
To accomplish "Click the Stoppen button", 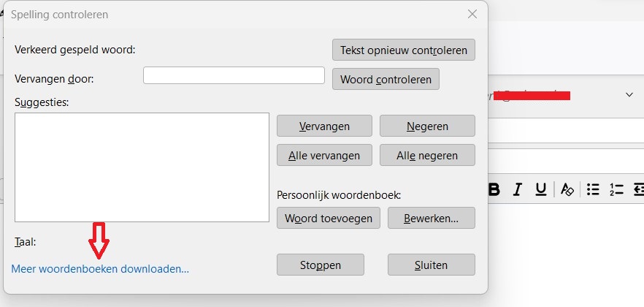I will [321, 265].
